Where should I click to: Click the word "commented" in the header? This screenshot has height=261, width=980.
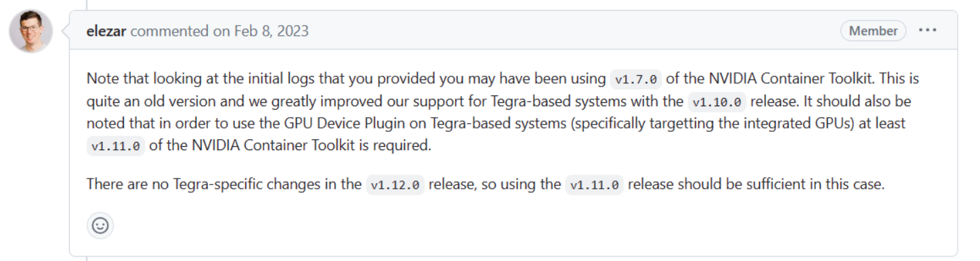click(x=169, y=31)
